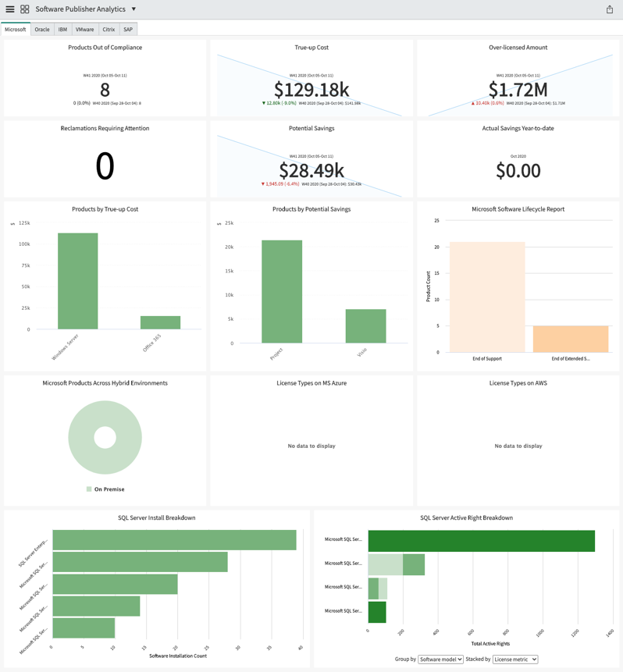Click the Software Publisher Analytics title
Image resolution: width=623 pixels, height=672 pixels.
pyautogui.click(x=80, y=9)
